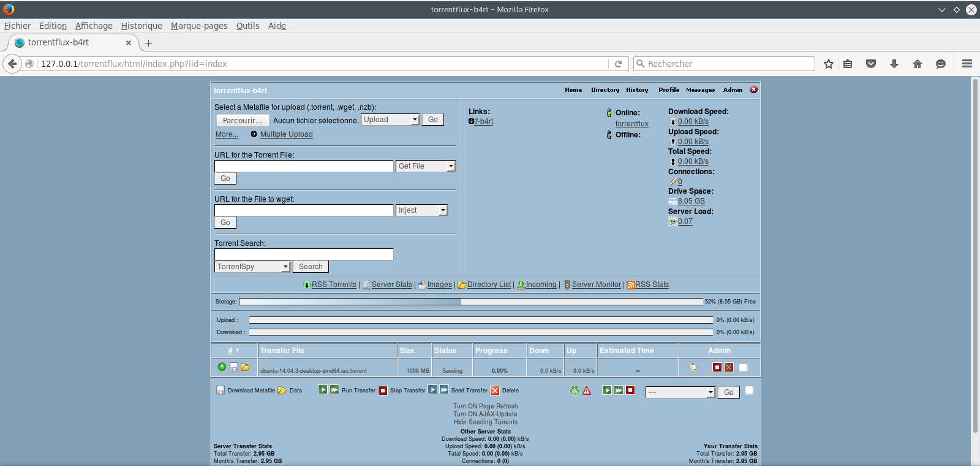
Task: Go to Directory in torrentflux nav
Action: tap(605, 90)
